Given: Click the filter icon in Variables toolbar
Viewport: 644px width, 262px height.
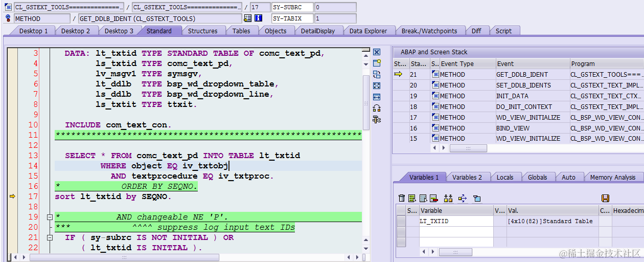Looking at the screenshot, I should tap(477, 198).
